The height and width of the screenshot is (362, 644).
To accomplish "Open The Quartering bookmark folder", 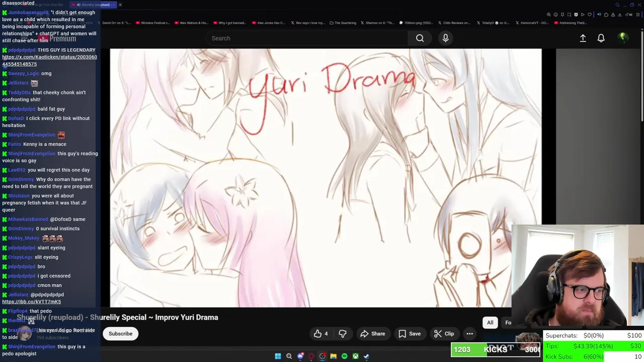I will point(343,23).
